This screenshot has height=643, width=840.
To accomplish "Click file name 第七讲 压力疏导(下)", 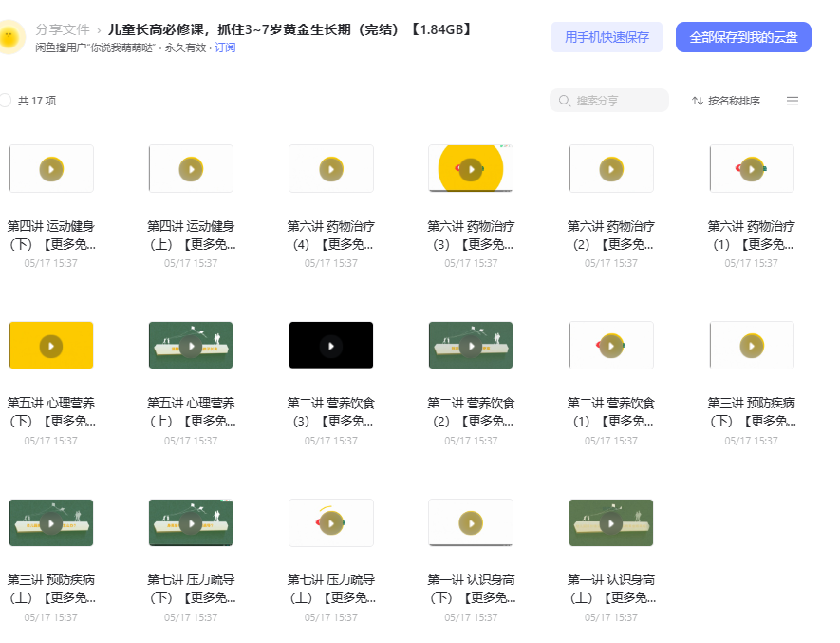I will pos(191,588).
